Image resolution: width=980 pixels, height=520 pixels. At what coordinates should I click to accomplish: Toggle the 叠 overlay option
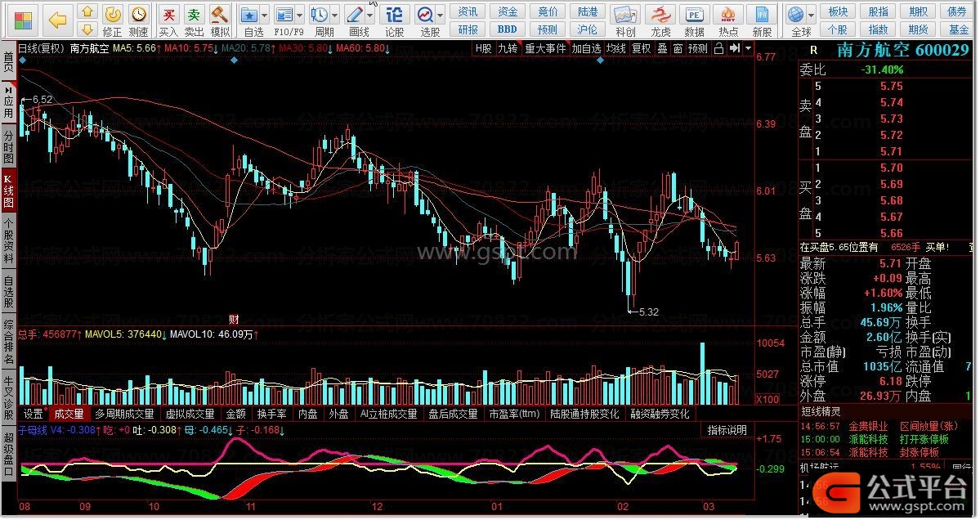pos(662,48)
